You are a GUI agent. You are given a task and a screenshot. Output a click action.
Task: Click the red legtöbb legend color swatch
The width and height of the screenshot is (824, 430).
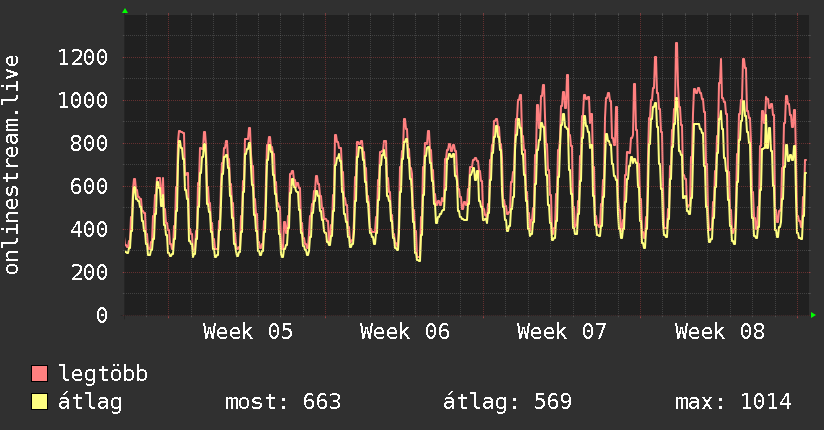click(40, 374)
